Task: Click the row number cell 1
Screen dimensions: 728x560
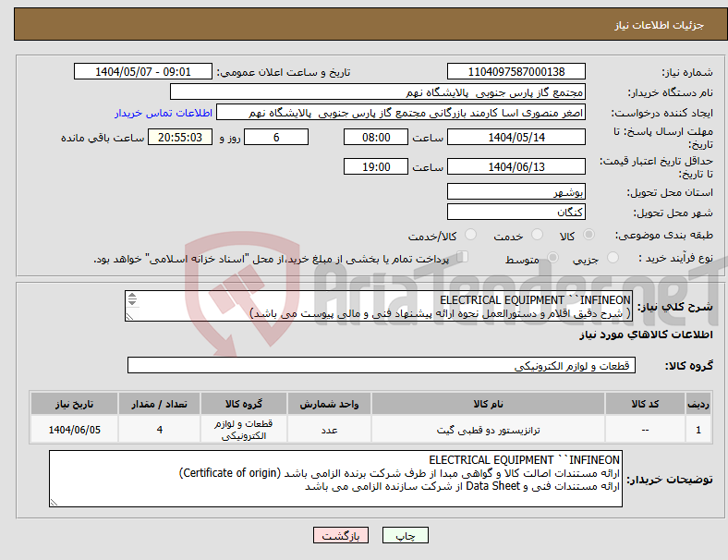Action: coord(698,430)
